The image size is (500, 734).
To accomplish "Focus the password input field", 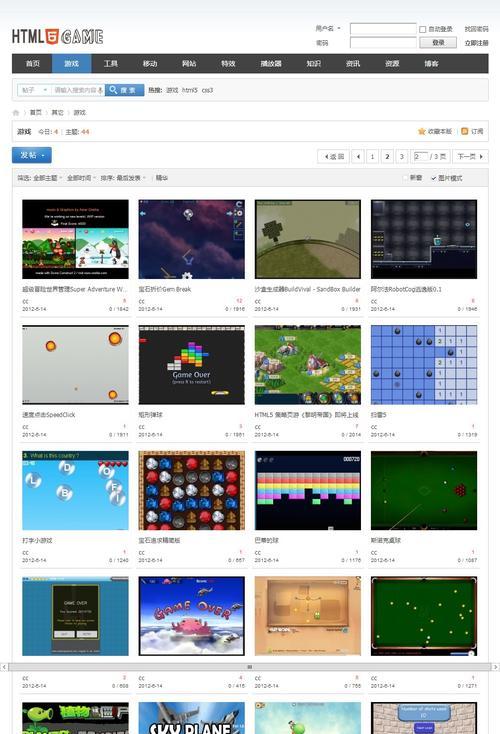I will 383,43.
